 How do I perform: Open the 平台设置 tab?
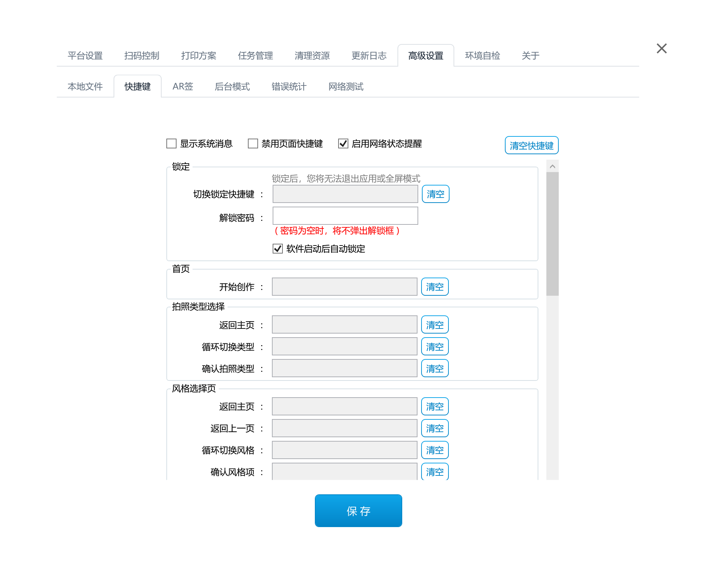click(x=85, y=56)
